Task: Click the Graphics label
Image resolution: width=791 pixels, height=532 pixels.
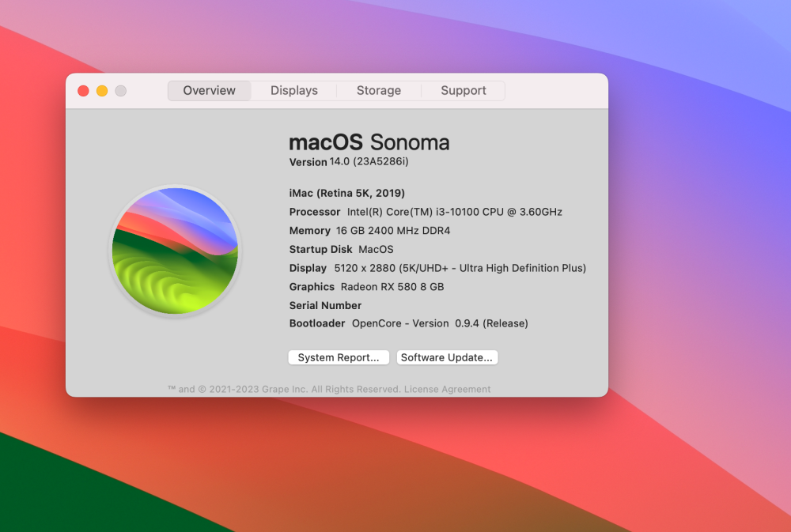Action: (312, 286)
